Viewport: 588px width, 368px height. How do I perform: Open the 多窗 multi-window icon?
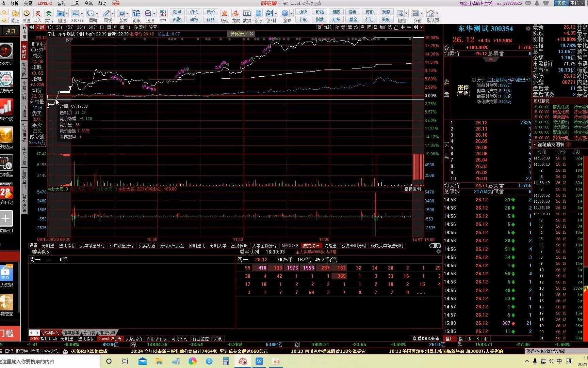pos(415,14)
